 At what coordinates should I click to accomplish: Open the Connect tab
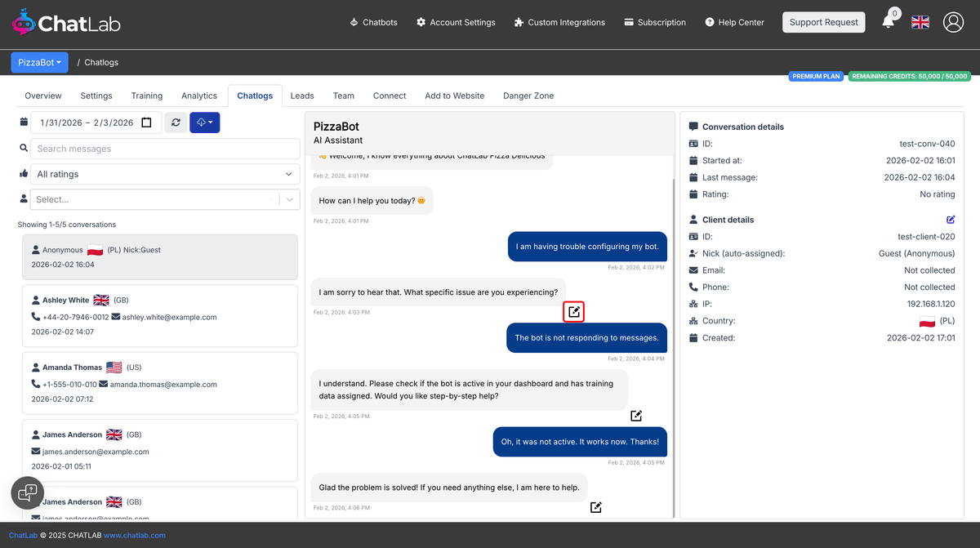pyautogui.click(x=390, y=96)
